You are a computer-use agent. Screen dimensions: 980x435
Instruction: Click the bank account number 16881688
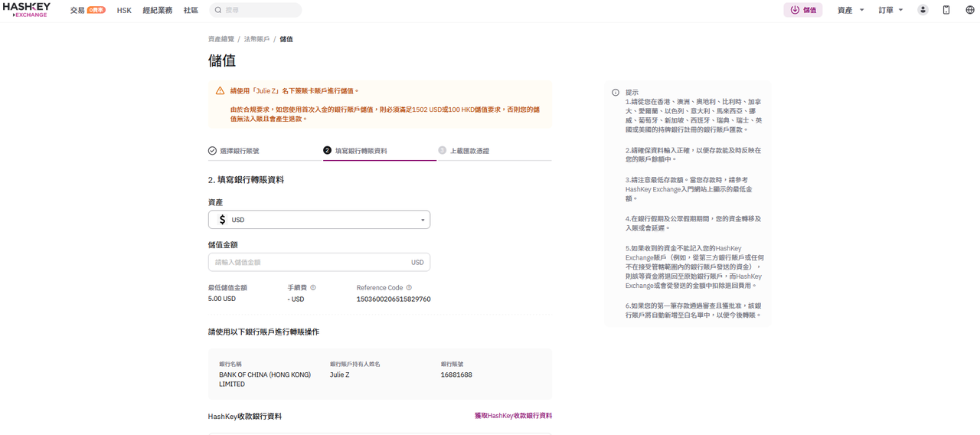tap(456, 375)
